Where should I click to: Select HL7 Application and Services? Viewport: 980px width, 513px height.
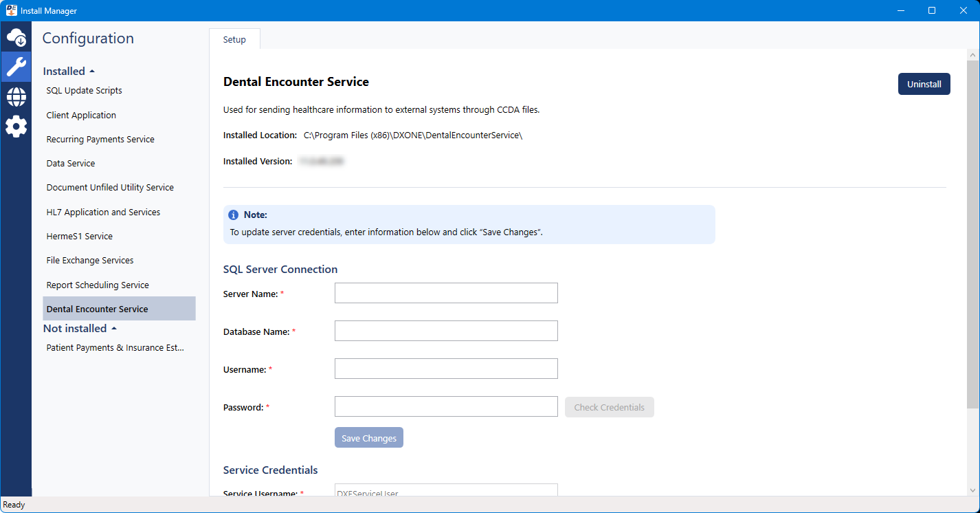103,212
